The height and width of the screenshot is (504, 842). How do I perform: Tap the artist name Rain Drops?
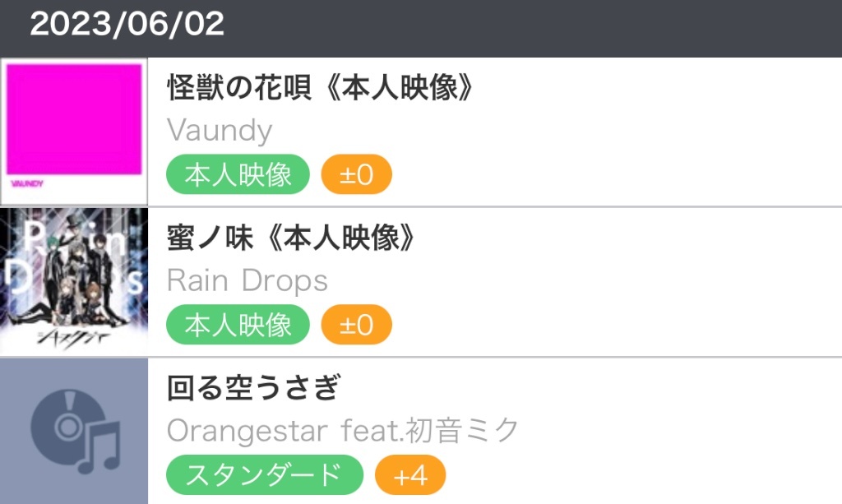tap(247, 280)
